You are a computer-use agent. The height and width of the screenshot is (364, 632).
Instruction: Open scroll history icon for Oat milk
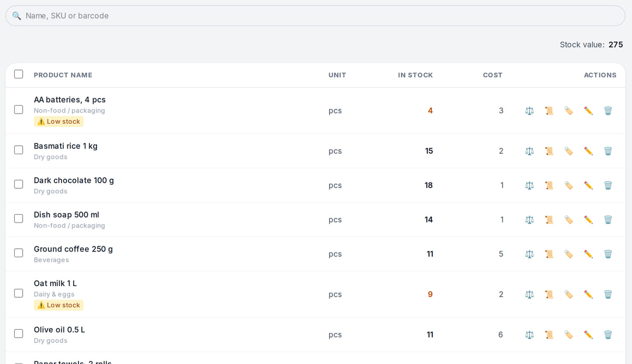549,294
